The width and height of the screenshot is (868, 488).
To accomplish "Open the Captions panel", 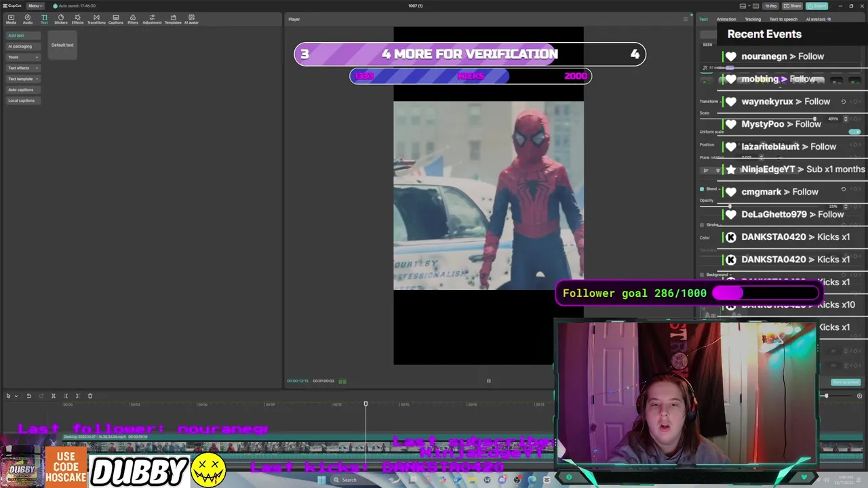I will coord(116,19).
